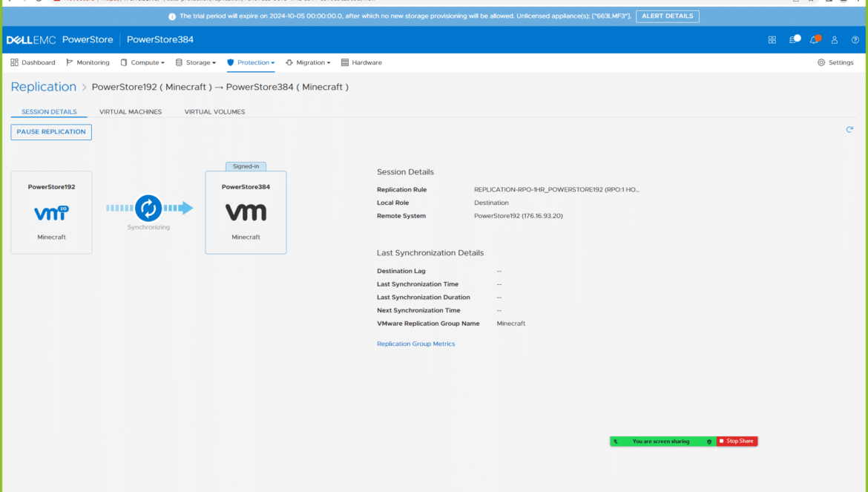This screenshot has height=492, width=868.
Task: Open the apps grid icon in header
Action: click(x=772, y=40)
